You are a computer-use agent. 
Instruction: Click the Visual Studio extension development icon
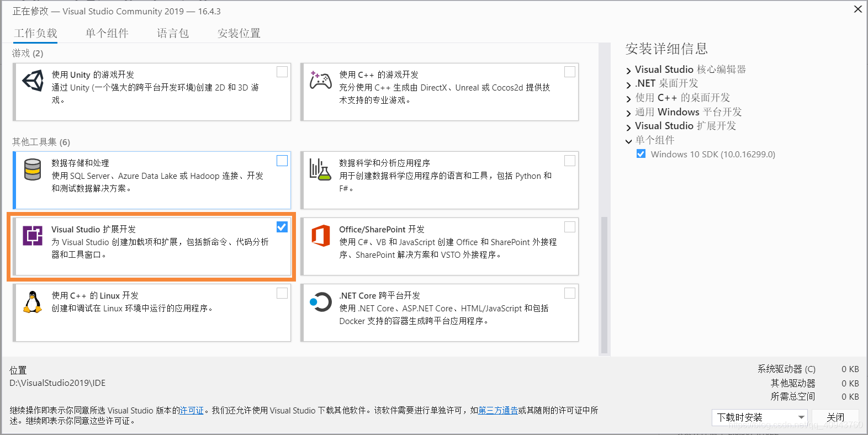[x=33, y=236]
